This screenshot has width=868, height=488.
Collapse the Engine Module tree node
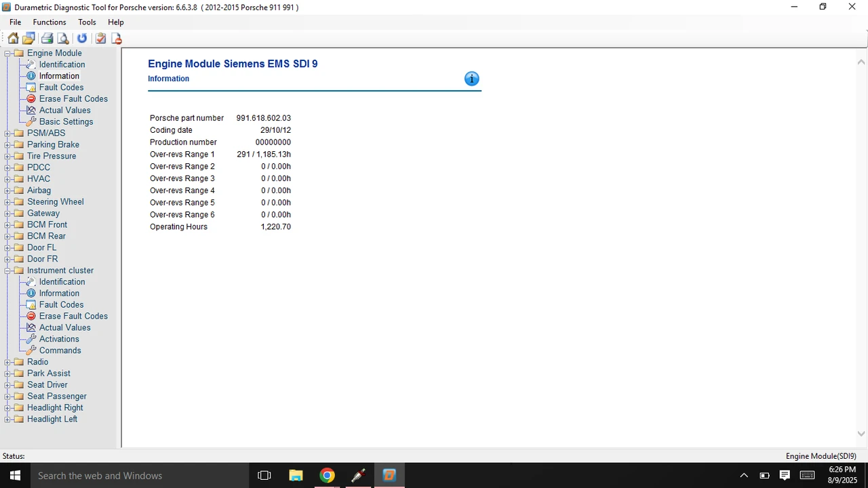[x=7, y=53]
